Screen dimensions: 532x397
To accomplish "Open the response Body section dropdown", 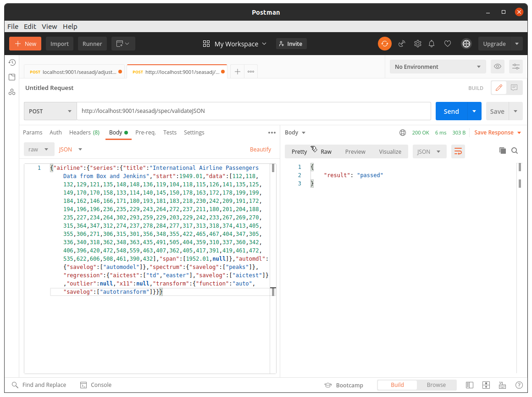I will [295, 133].
